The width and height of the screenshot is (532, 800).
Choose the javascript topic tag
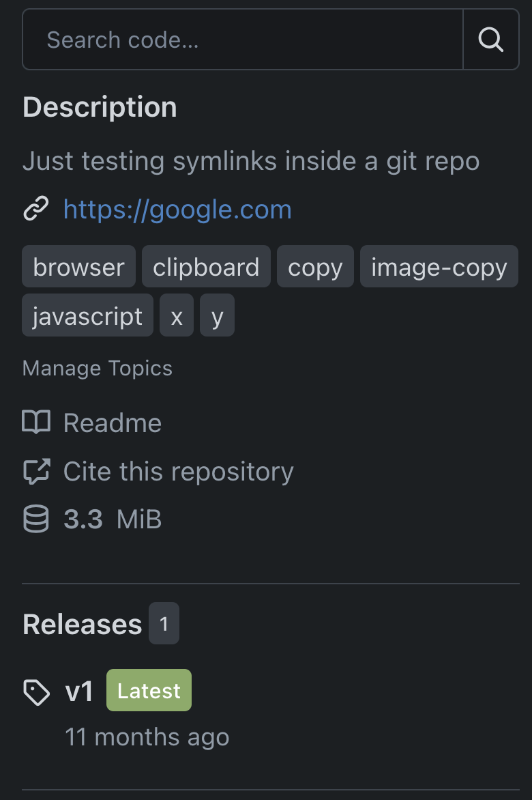[87, 316]
